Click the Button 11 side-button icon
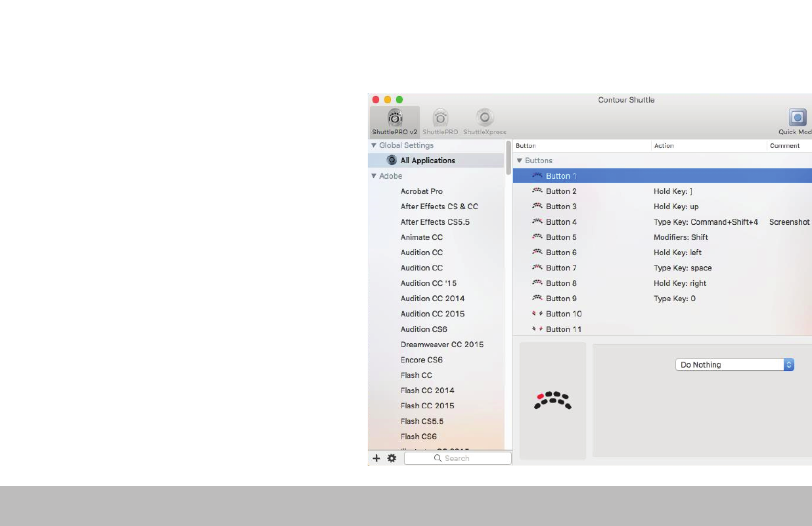The image size is (812, 526). tap(537, 329)
